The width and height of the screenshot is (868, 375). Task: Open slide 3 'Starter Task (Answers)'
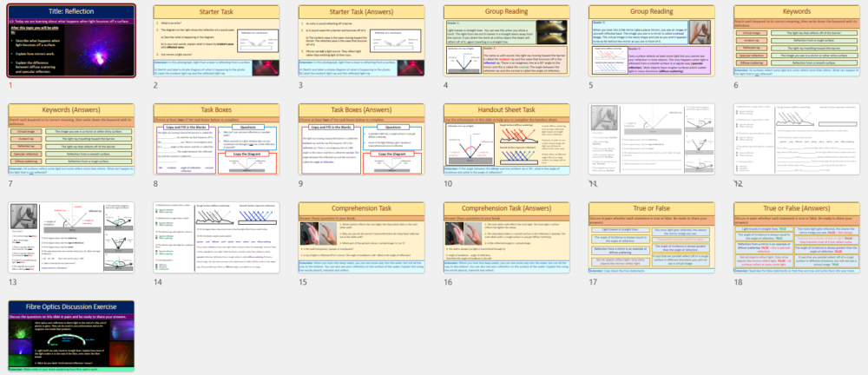(x=361, y=41)
